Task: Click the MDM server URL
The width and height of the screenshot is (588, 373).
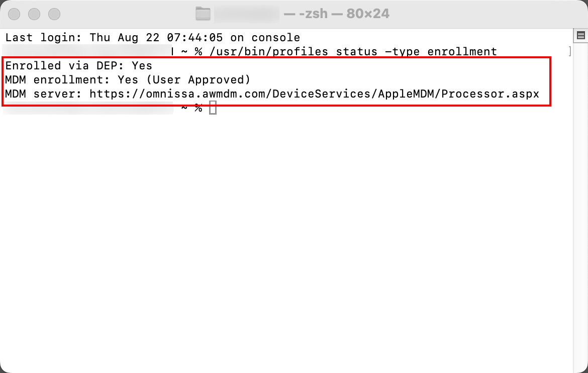Action: point(314,94)
